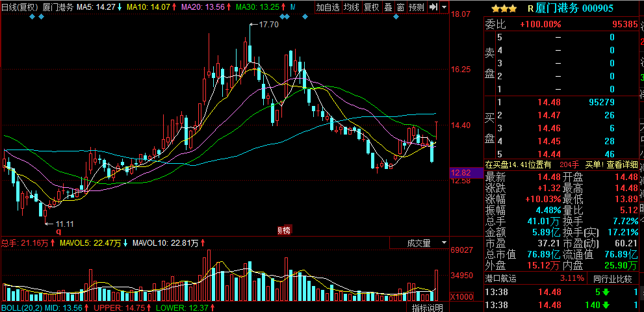
Task: Click the 量比 5.12 value
Action: coord(630,211)
